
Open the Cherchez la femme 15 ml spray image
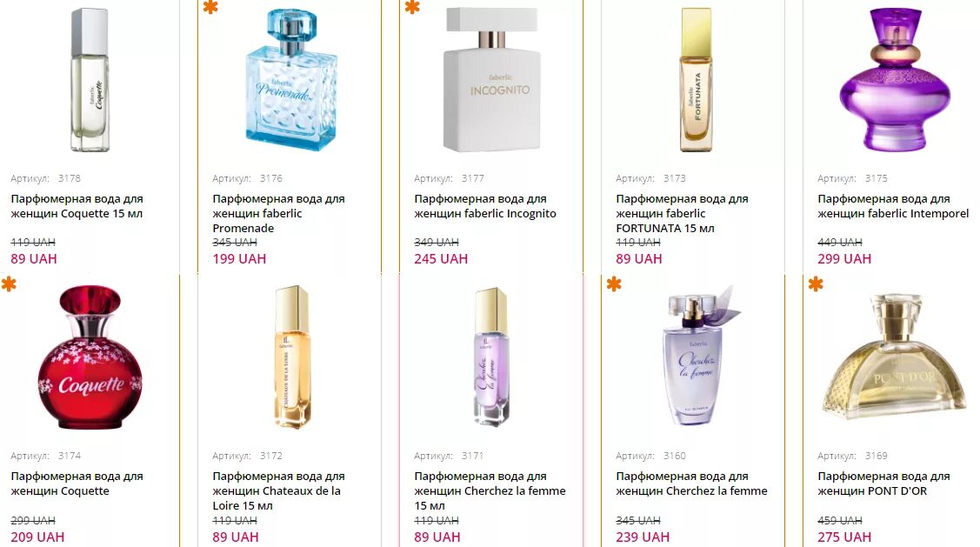click(490, 357)
